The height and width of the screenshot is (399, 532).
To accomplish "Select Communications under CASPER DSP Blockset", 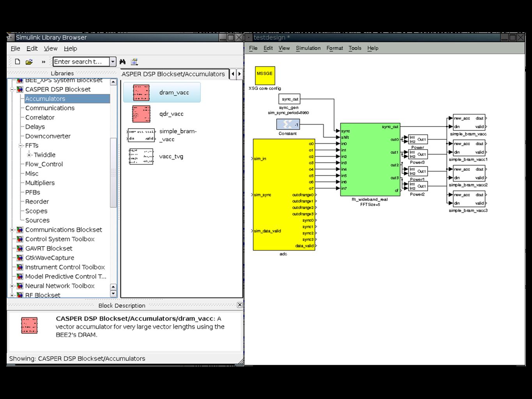I will click(x=50, y=108).
